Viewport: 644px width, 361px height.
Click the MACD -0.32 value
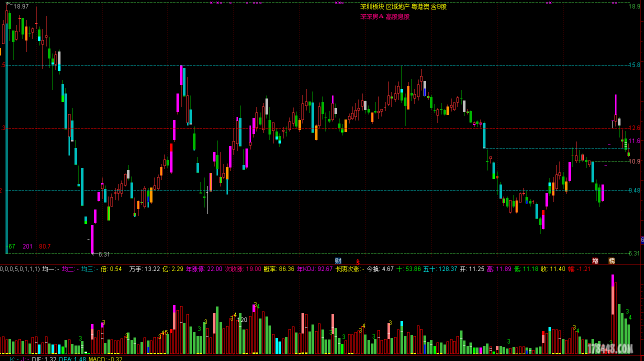point(104,358)
